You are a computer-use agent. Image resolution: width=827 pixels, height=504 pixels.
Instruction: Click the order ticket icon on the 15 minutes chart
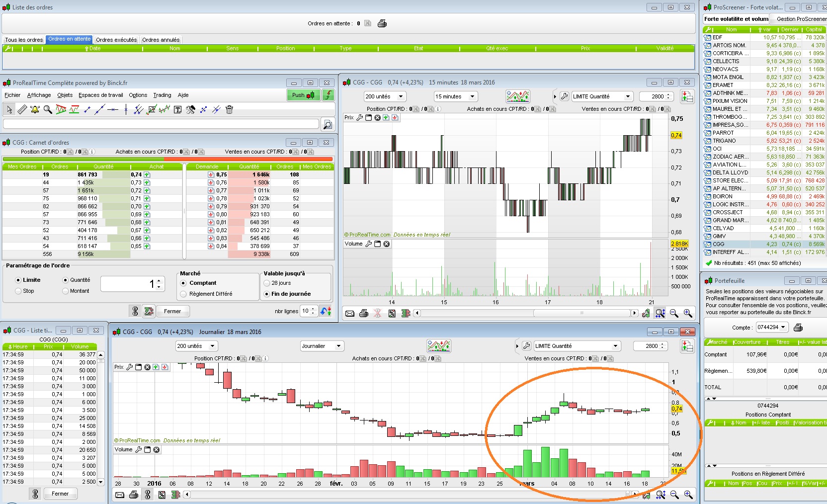[687, 96]
